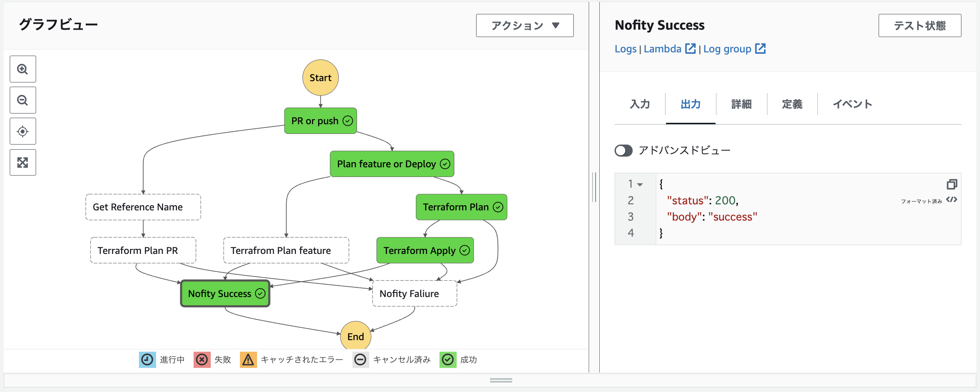Collapse JSON line 1 fold arrow
The height and width of the screenshot is (392, 980).
(x=640, y=184)
